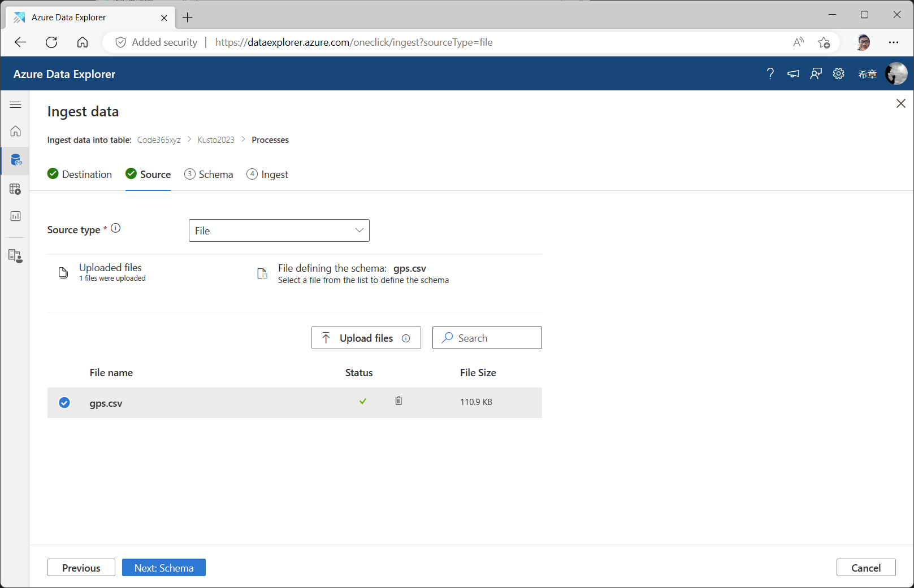Cancel the ingest wizard
Screen dimensions: 914x588
pyautogui.click(x=866, y=568)
